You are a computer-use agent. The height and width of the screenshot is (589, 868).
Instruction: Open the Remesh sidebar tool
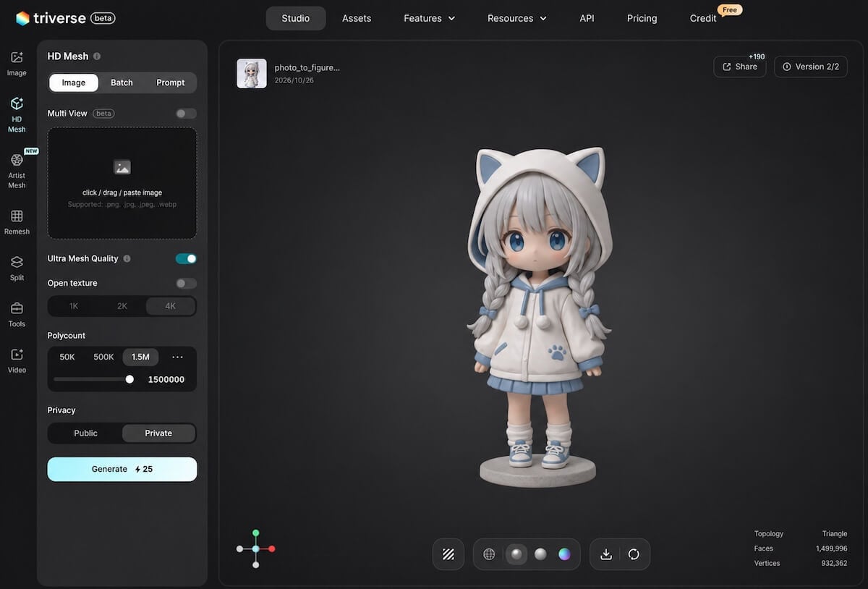tap(17, 223)
